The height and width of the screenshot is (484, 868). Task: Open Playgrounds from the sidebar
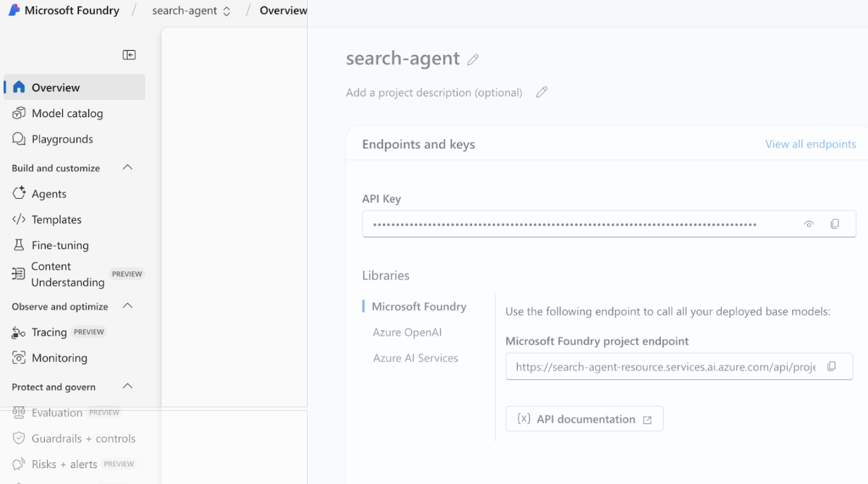point(62,139)
